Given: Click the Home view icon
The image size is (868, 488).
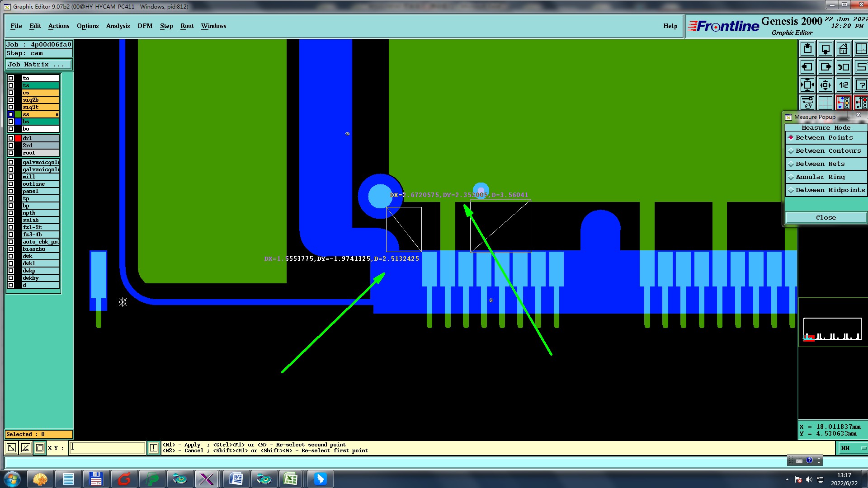Looking at the screenshot, I should [x=843, y=49].
